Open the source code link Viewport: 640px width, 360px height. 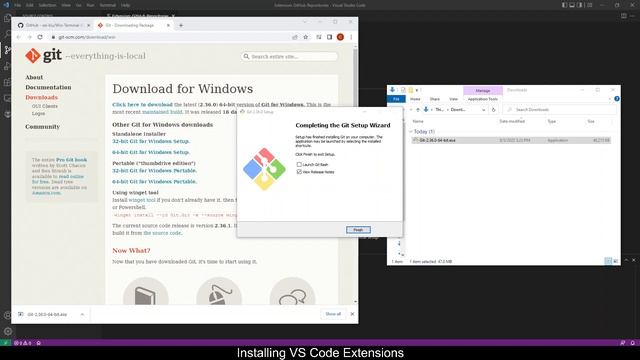click(x=162, y=233)
